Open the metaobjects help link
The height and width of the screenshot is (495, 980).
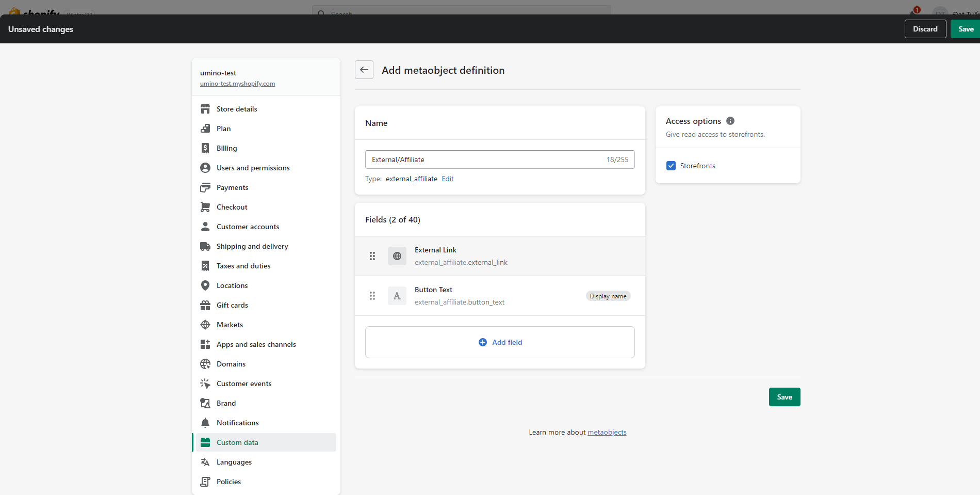click(x=607, y=432)
